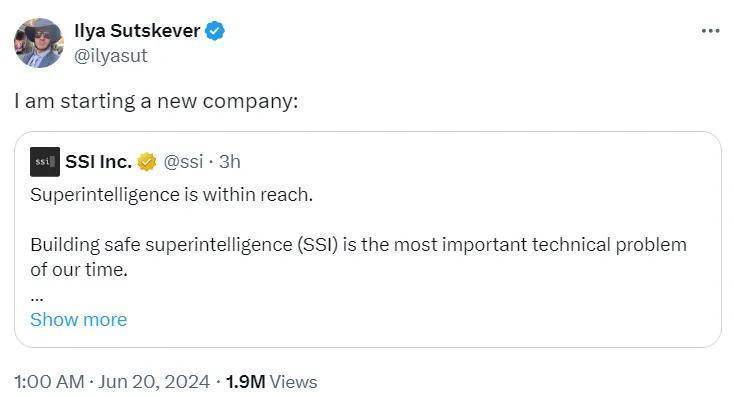Image resolution: width=734 pixels, height=397 pixels.
Task: Click the blue verified checkmark badge
Action: [x=215, y=31]
